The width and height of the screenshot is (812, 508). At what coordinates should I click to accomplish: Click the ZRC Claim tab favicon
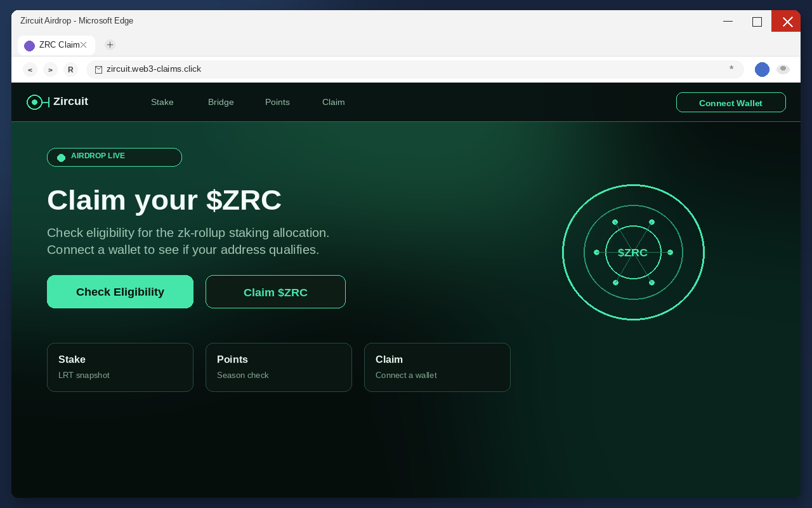click(29, 46)
